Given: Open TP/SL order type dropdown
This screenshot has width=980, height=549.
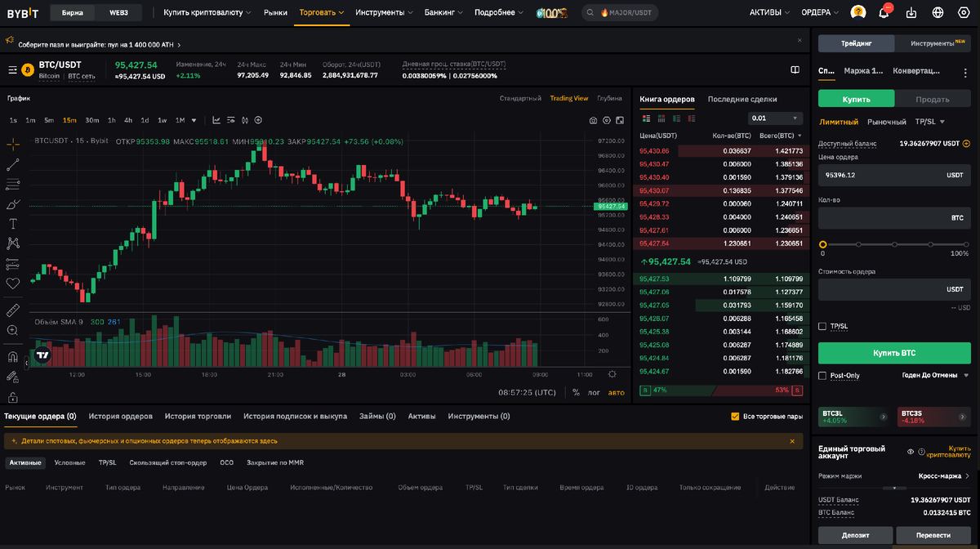Looking at the screenshot, I should (930, 122).
